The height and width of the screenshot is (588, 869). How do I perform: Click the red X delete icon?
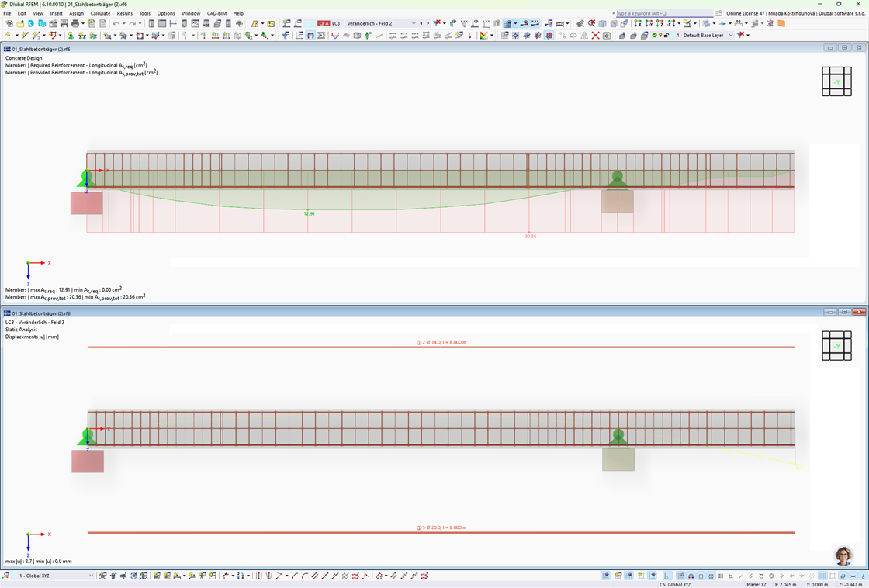[596, 35]
